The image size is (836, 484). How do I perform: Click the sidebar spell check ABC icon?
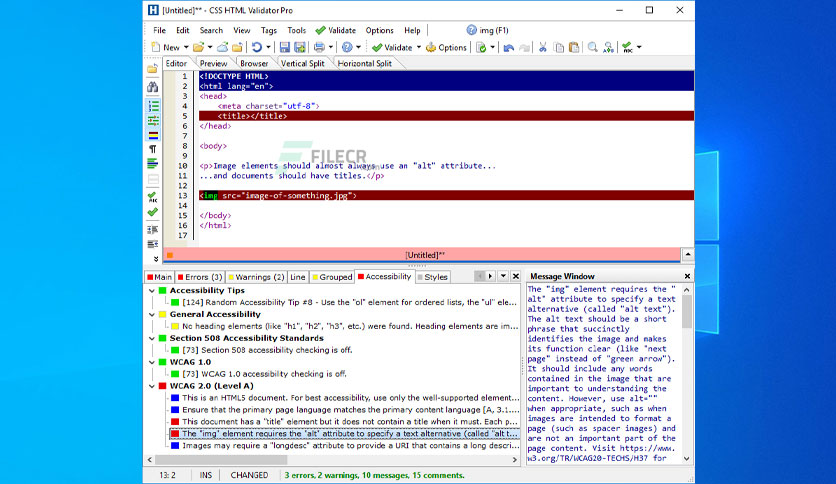pos(153,197)
